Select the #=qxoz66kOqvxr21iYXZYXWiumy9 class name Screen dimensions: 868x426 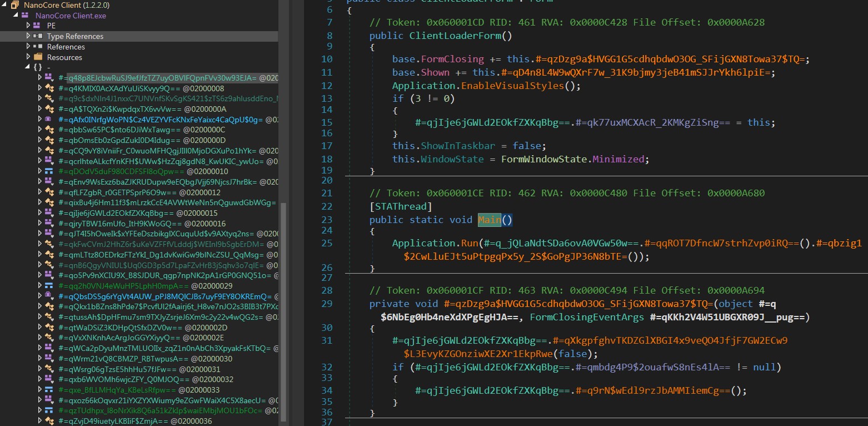point(162,400)
